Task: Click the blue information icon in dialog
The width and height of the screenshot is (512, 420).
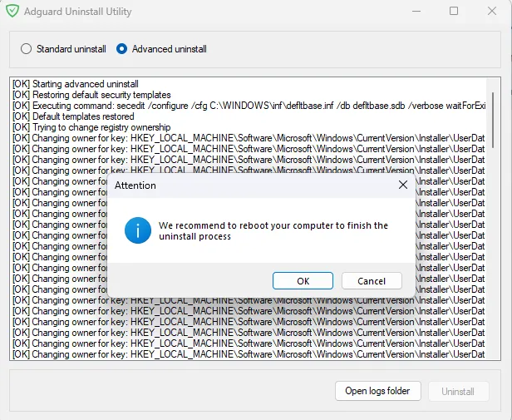Action: click(138, 230)
